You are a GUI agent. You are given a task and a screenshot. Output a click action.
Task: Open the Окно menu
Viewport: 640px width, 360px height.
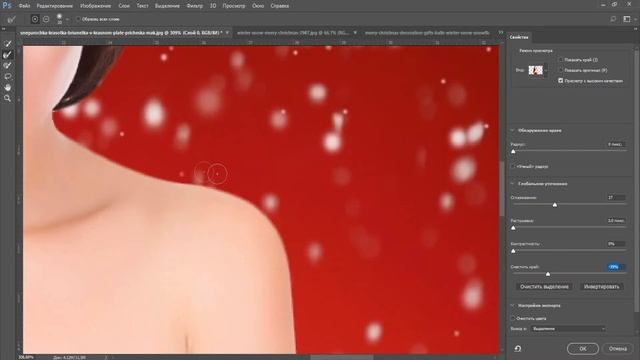click(258, 6)
